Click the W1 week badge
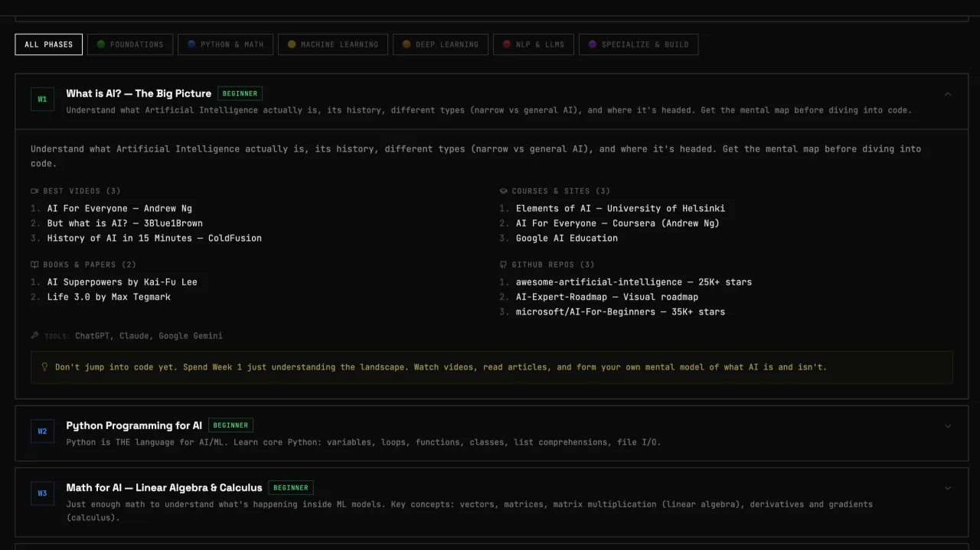Viewport: 980px width, 550px height. (x=42, y=99)
